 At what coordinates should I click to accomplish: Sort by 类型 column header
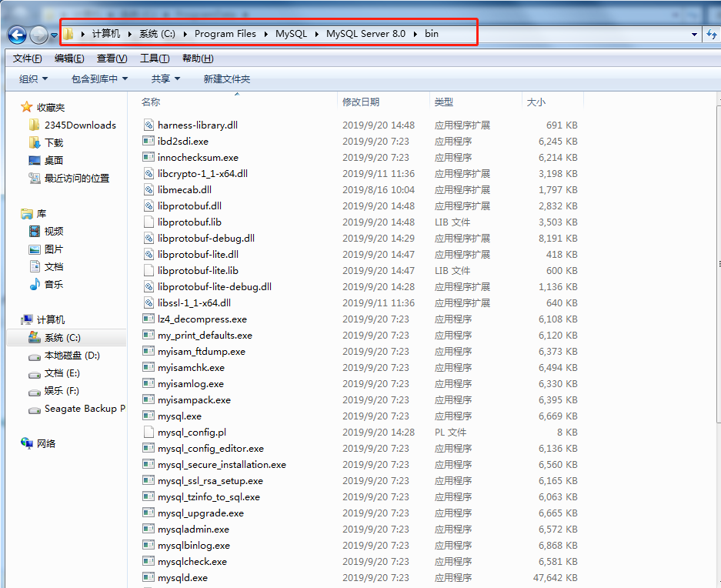[x=444, y=102]
